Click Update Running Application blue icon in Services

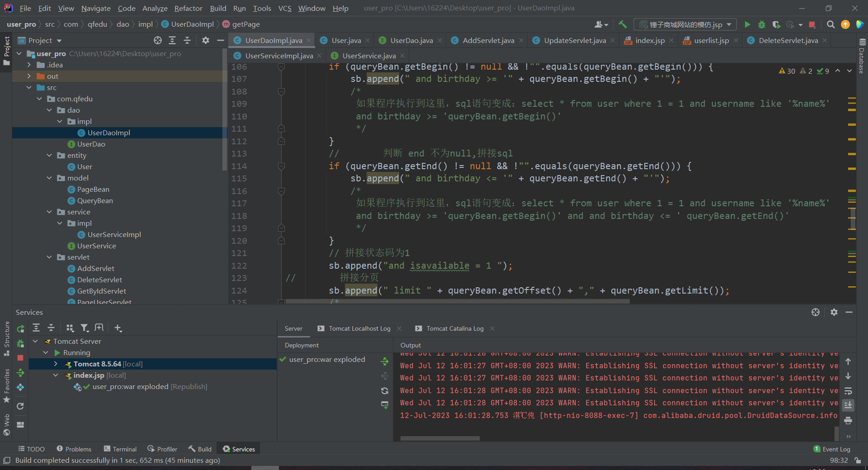tap(20, 388)
